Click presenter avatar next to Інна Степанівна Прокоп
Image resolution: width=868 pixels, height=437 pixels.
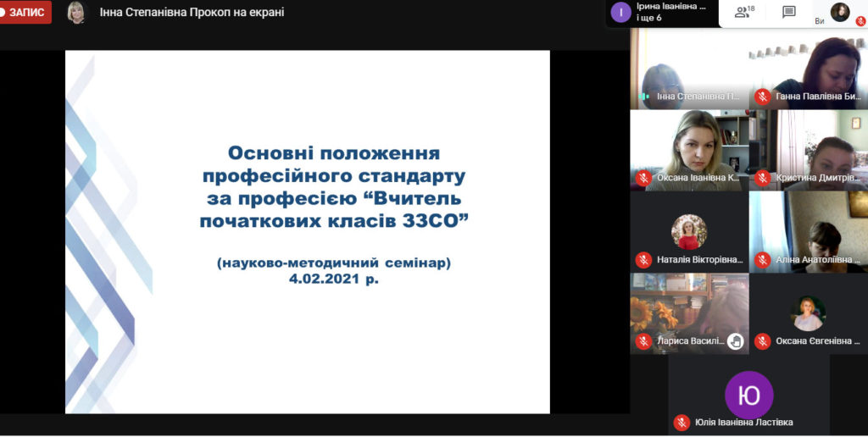pos(75,12)
